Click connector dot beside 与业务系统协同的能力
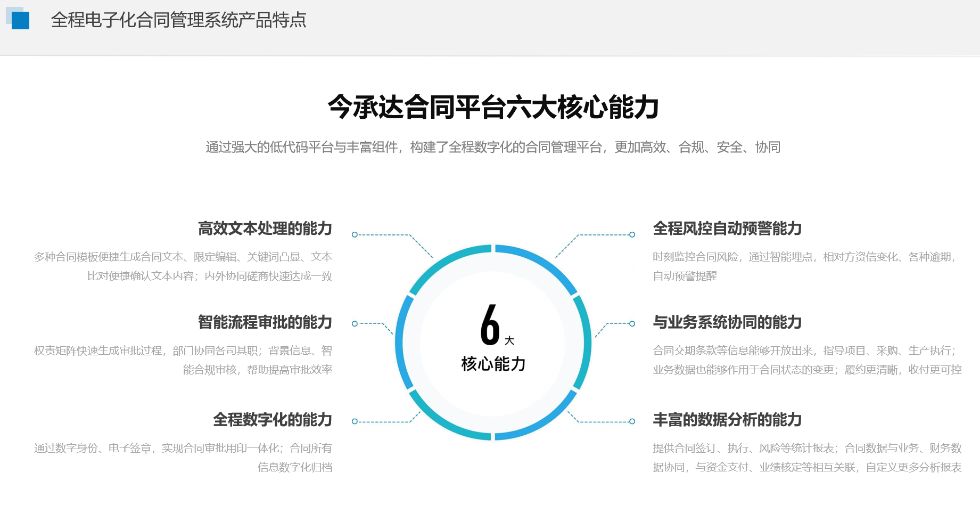This screenshot has height=505, width=980. pyautogui.click(x=632, y=323)
